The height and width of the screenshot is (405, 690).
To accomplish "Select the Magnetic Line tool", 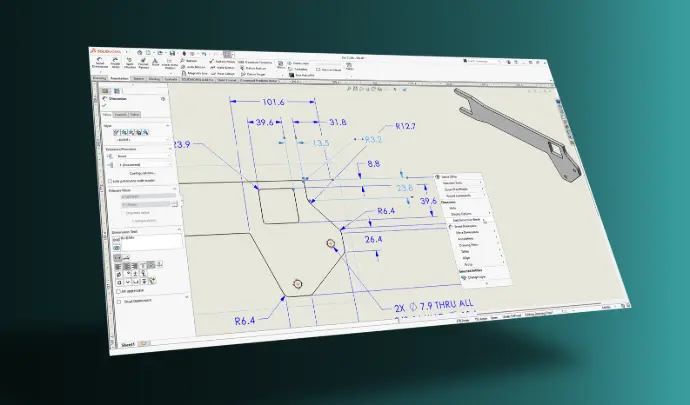I will tap(195, 73).
